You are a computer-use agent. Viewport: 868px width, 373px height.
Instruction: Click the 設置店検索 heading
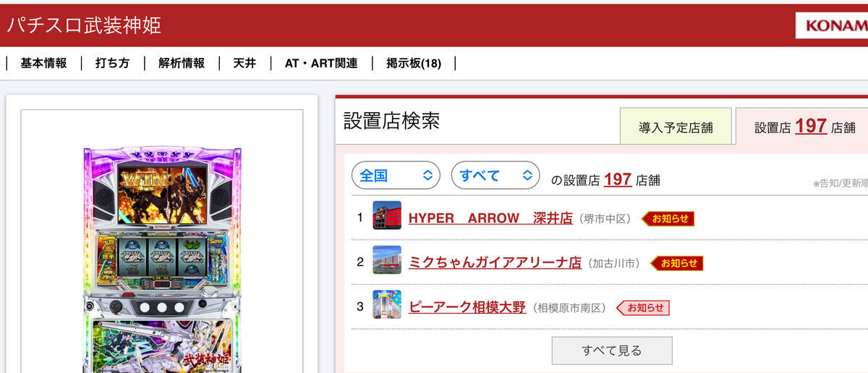[391, 120]
